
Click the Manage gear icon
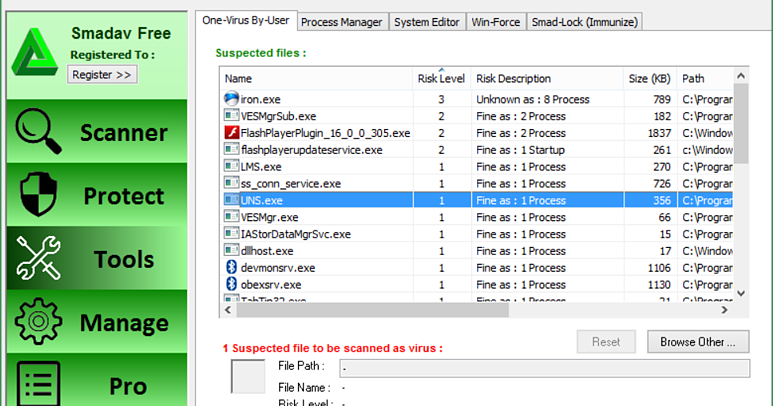pos(38,321)
